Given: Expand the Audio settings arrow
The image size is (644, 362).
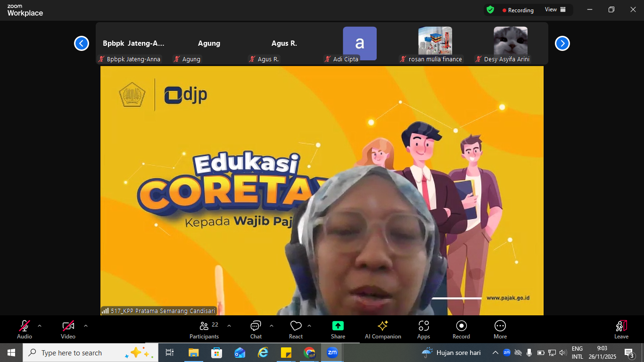Looking at the screenshot, I should (x=40, y=326).
